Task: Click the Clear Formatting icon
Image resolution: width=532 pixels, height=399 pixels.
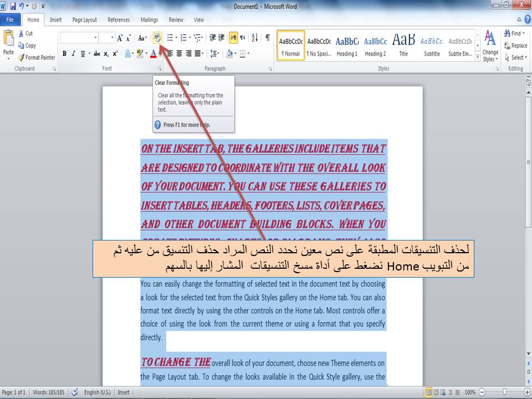Action: [157, 37]
